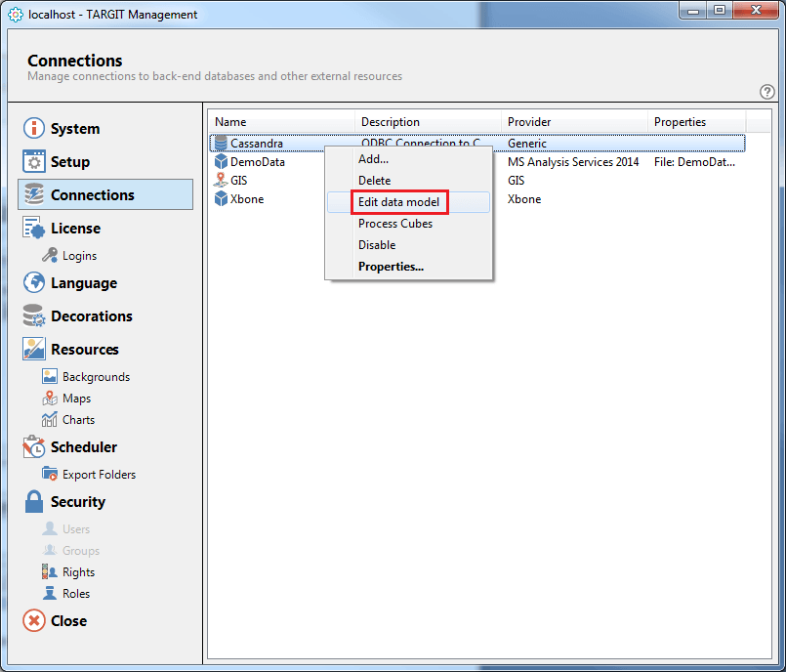Go to Rights under Security

click(78, 572)
